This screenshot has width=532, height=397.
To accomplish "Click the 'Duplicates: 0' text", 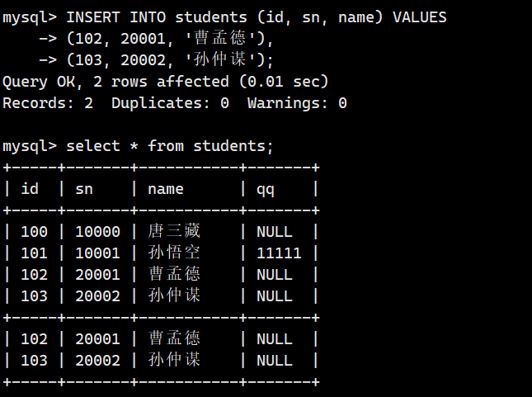I will (x=170, y=103).
